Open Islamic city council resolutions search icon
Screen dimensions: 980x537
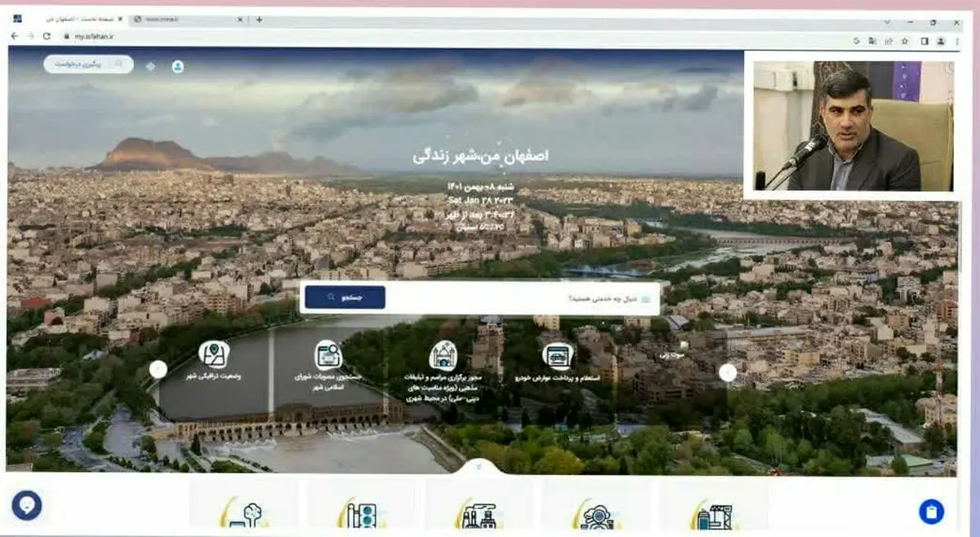[x=328, y=355]
